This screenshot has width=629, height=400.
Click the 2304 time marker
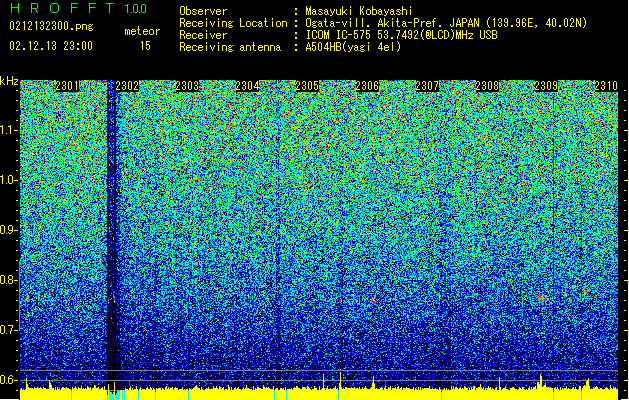point(248,86)
